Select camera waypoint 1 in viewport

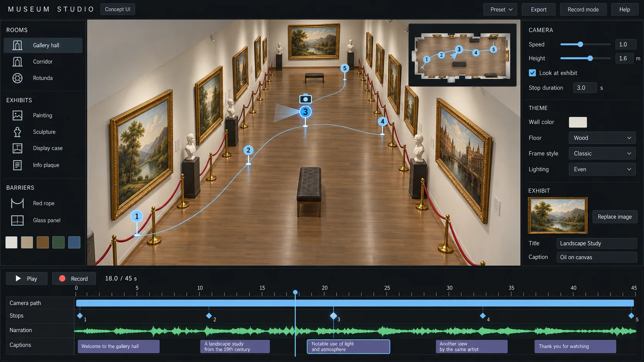(137, 217)
